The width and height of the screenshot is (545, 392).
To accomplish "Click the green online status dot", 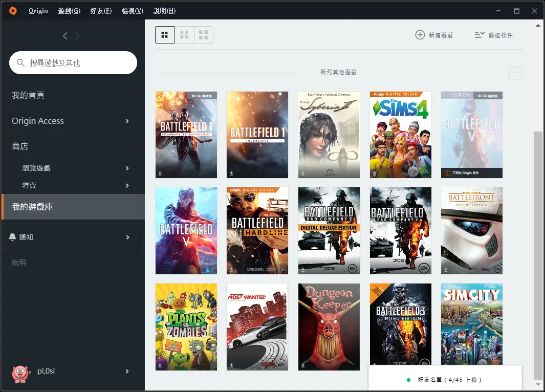I will pos(409,380).
